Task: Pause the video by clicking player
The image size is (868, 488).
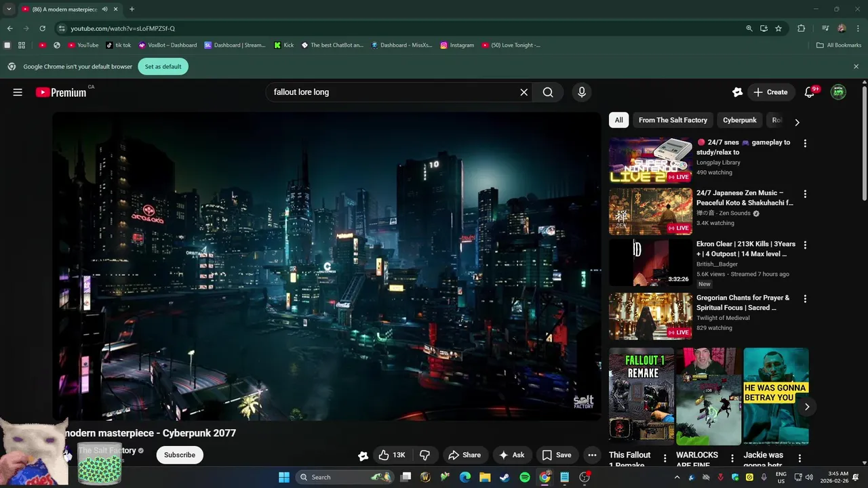Action: click(326, 266)
